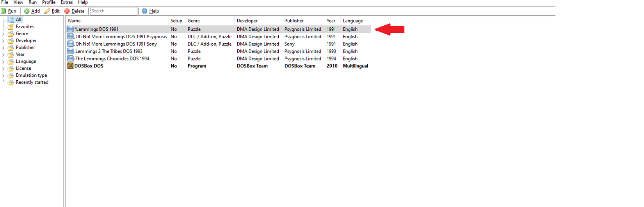Open the Run menu

click(x=33, y=2)
